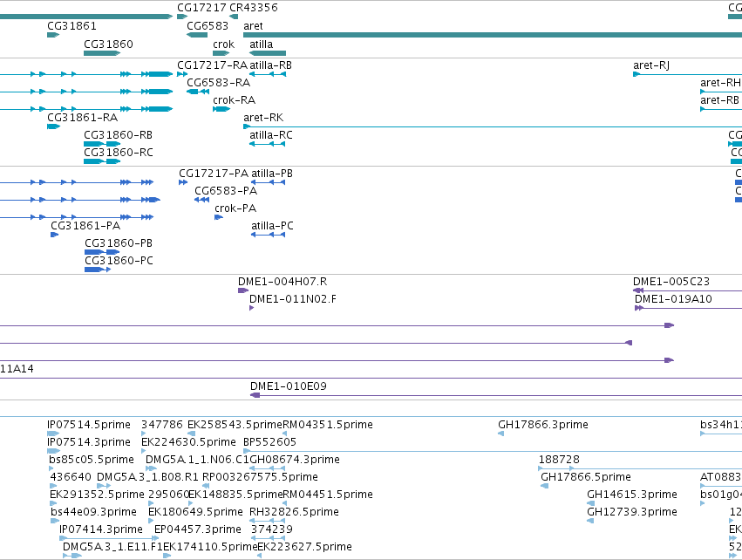Select clone DME1-010E09
Screen dimensions: 742x560
[x=496, y=395]
